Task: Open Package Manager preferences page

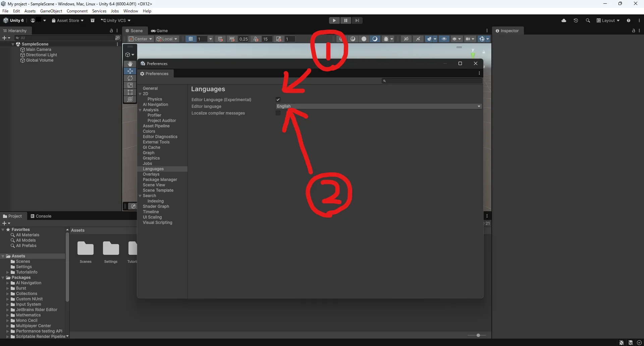Action: click(x=160, y=179)
